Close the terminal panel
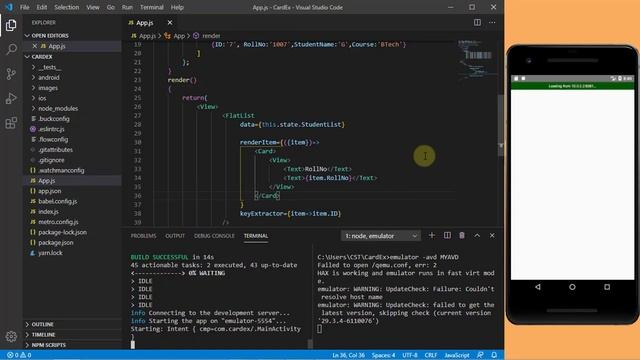 (492, 236)
